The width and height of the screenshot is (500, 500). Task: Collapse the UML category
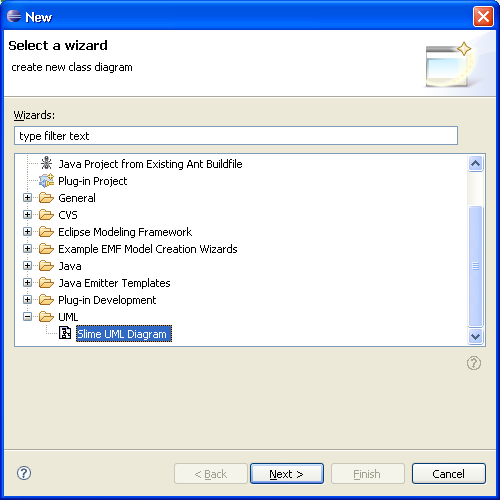tap(27, 317)
